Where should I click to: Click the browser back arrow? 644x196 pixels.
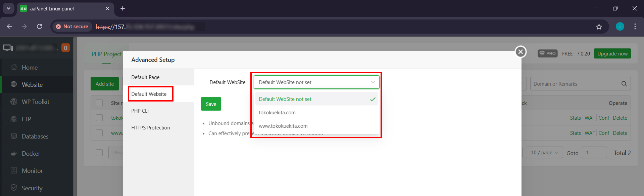coord(9,26)
